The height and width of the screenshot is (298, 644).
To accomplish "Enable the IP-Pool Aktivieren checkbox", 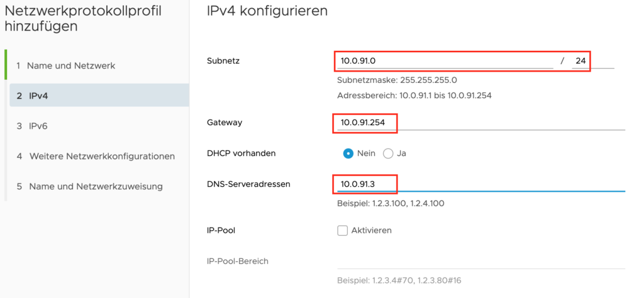I will (x=343, y=231).
